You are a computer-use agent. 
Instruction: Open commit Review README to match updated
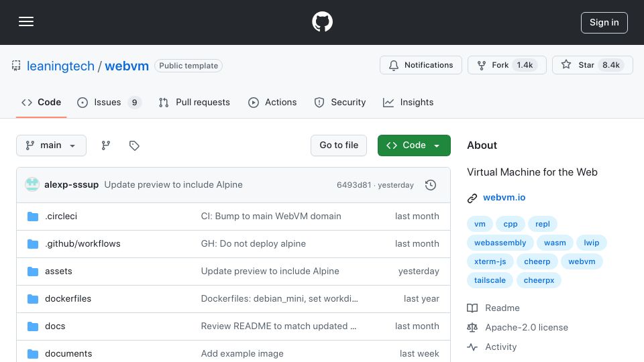coord(278,326)
